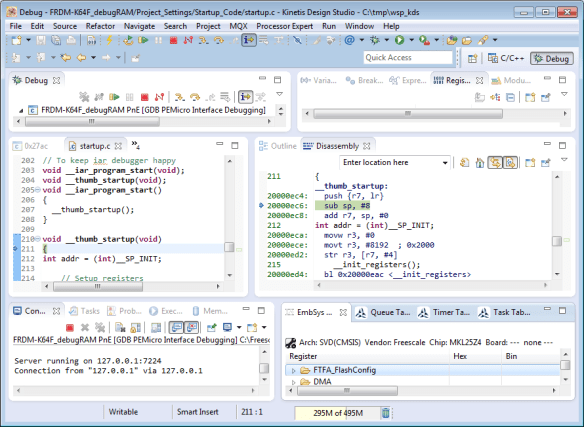Image resolution: width=584 pixels, height=427 pixels.
Task: Suspend execution from main toolbar
Action: click(x=158, y=40)
